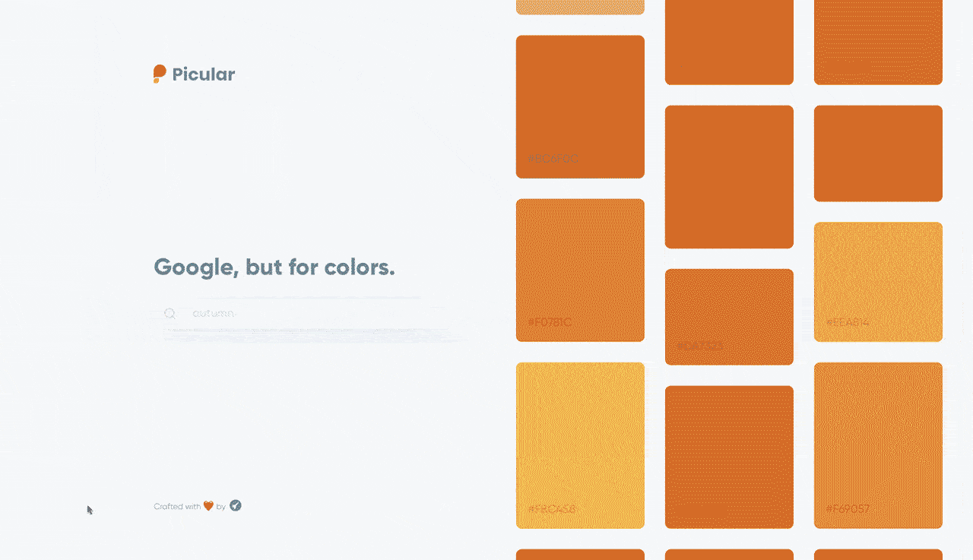Select the #BC6F0C color card
Viewport: 973px width, 560px height.
[580, 106]
